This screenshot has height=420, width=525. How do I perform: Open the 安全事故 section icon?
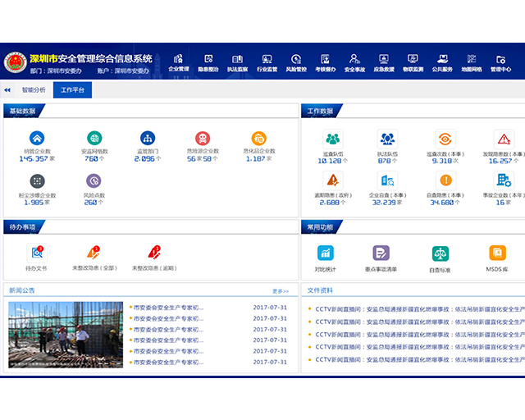click(354, 62)
